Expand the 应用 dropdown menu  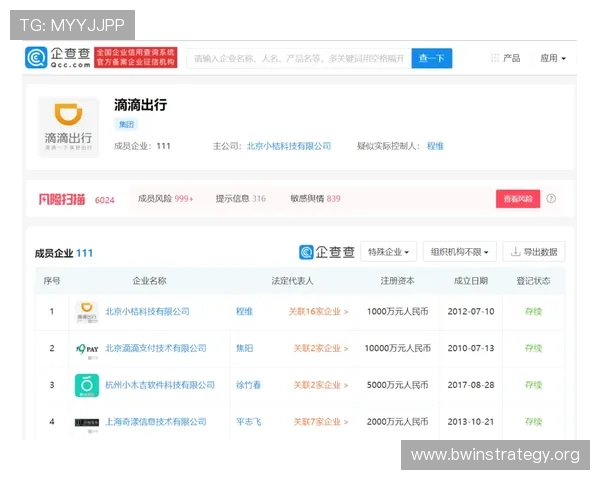[553, 58]
